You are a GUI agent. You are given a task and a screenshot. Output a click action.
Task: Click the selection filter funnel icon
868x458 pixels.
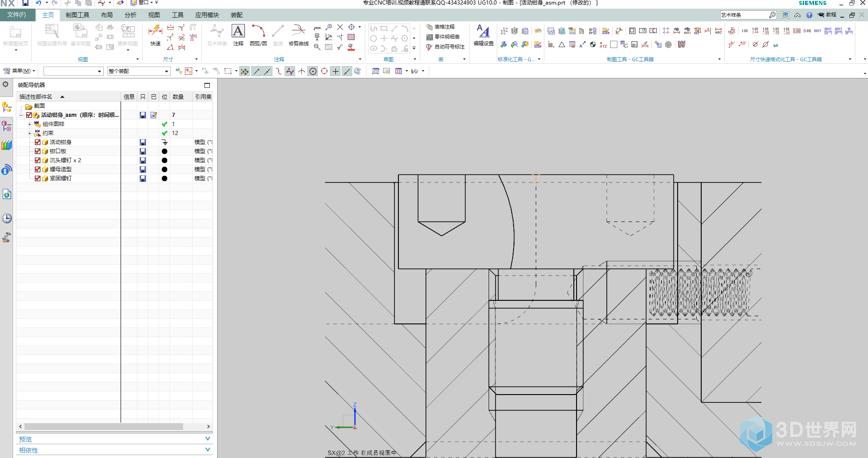click(179, 71)
